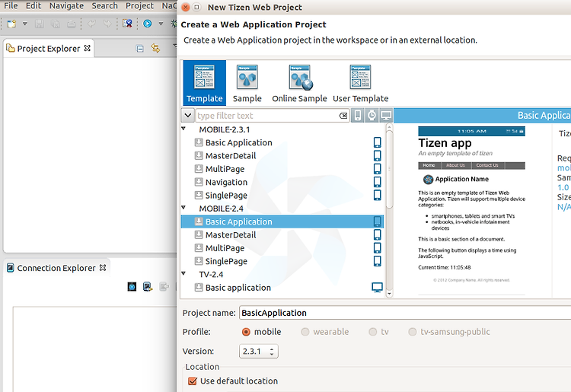
Task: Click the Project name input field
Action: pos(405,313)
